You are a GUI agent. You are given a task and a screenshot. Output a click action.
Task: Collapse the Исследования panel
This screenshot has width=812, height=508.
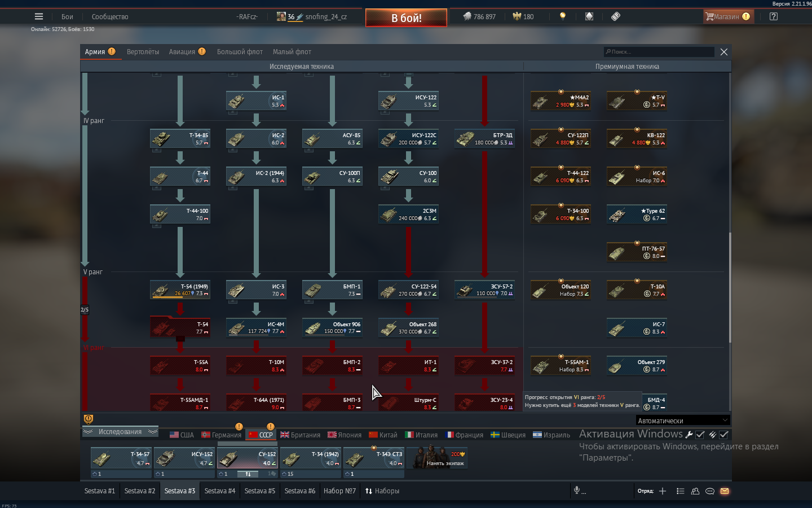click(x=120, y=432)
